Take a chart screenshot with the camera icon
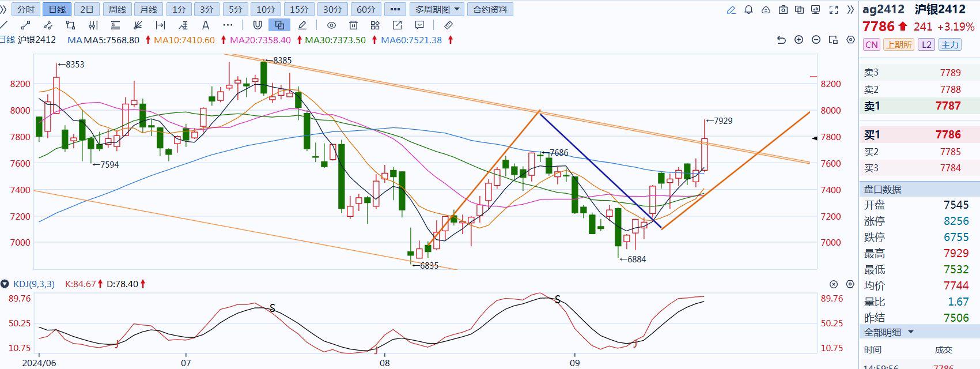The width and height of the screenshot is (980, 369). coord(783,10)
